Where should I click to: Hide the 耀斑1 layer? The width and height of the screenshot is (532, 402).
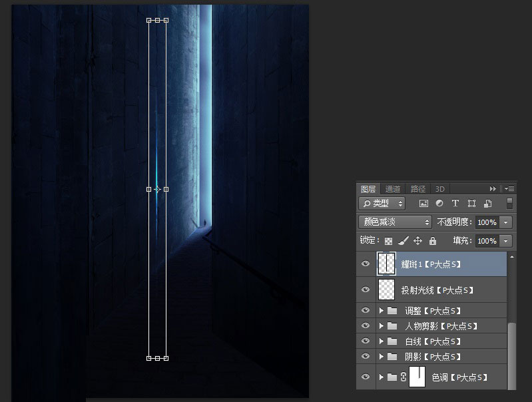(366, 264)
